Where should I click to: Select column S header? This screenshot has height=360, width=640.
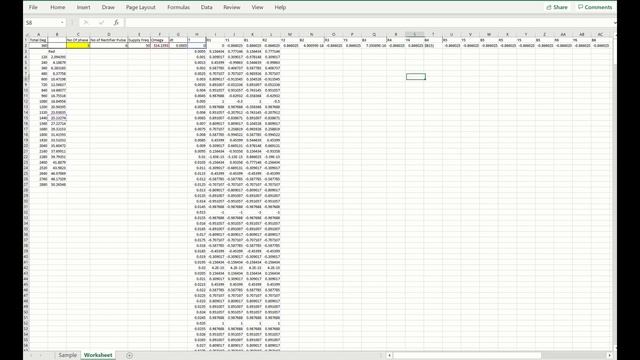click(x=415, y=35)
